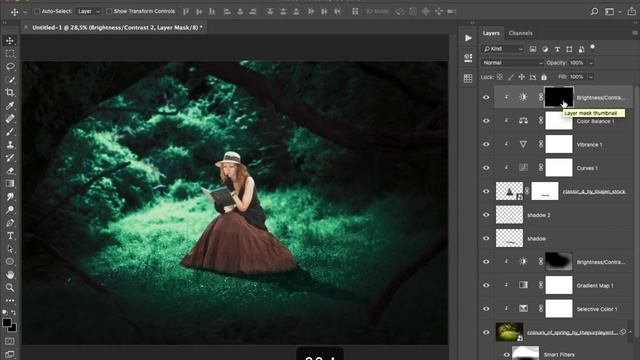Select the Path Selection tool

point(10,249)
